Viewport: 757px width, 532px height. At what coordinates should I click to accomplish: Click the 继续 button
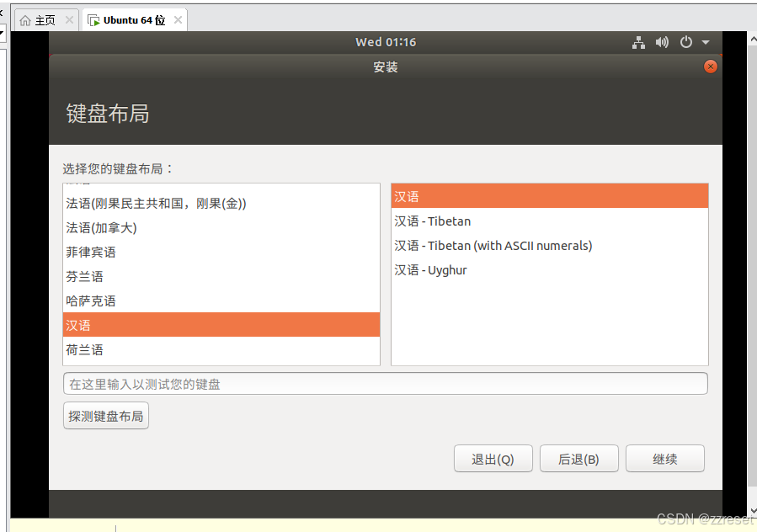click(x=664, y=459)
